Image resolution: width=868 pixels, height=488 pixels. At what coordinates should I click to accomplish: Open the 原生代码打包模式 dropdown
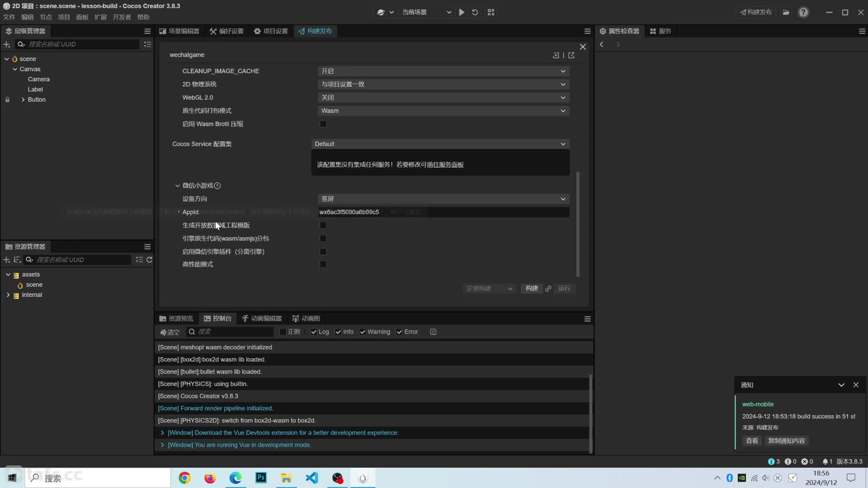pos(443,111)
